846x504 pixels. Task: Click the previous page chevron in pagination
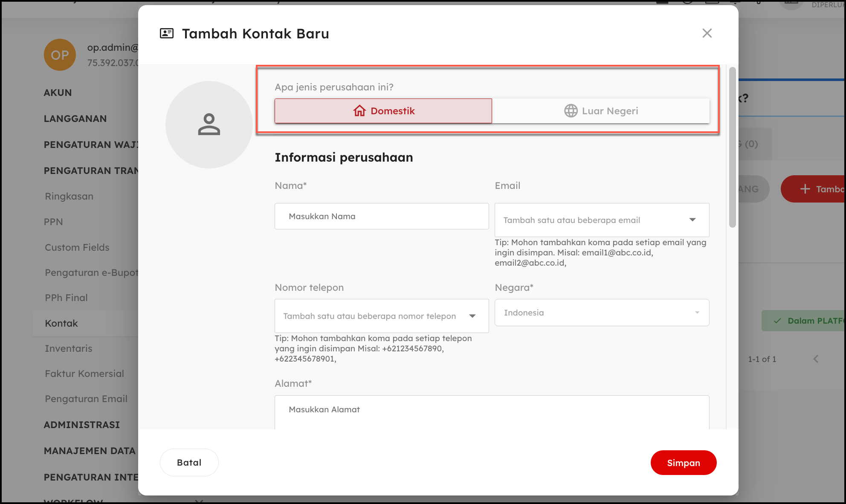pyautogui.click(x=816, y=359)
